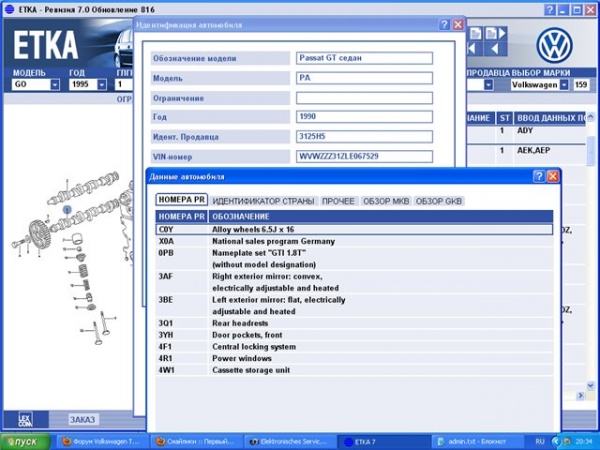Select the ПРОЧЕЕ tab
Screen dimensions: 600x450
(338, 201)
